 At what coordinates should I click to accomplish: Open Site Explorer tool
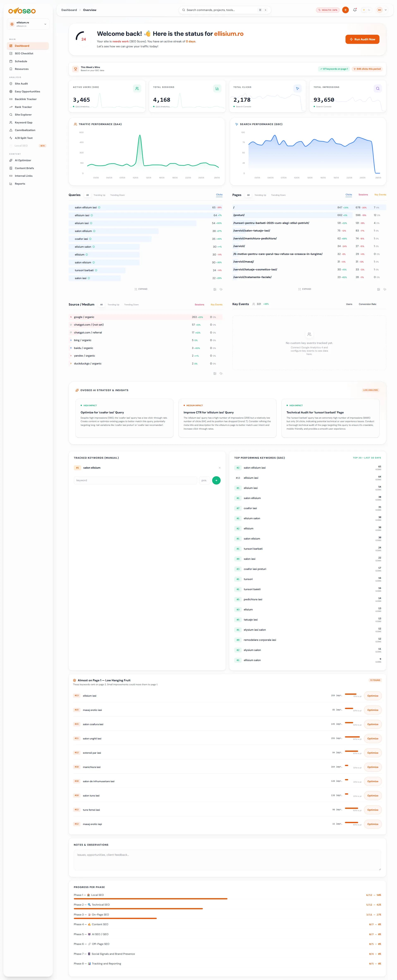[28, 115]
